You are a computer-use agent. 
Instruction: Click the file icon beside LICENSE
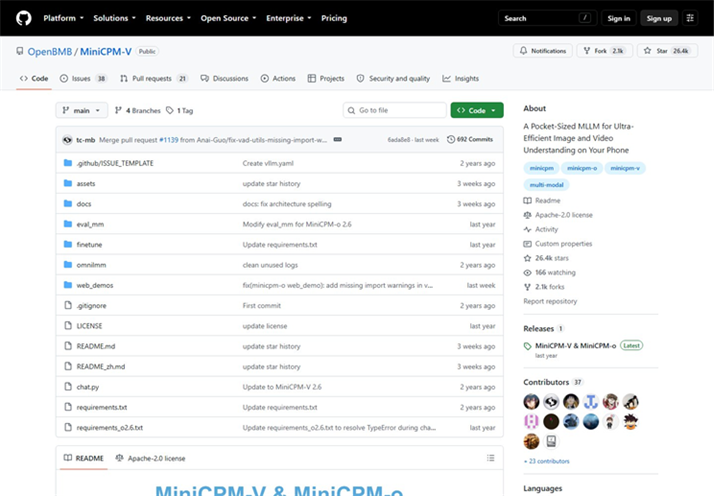coord(68,326)
